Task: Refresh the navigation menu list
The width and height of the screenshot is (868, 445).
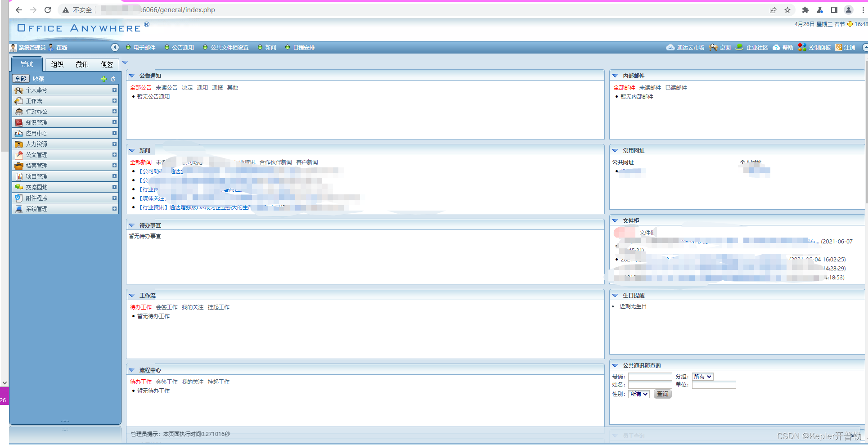Action: (112, 78)
